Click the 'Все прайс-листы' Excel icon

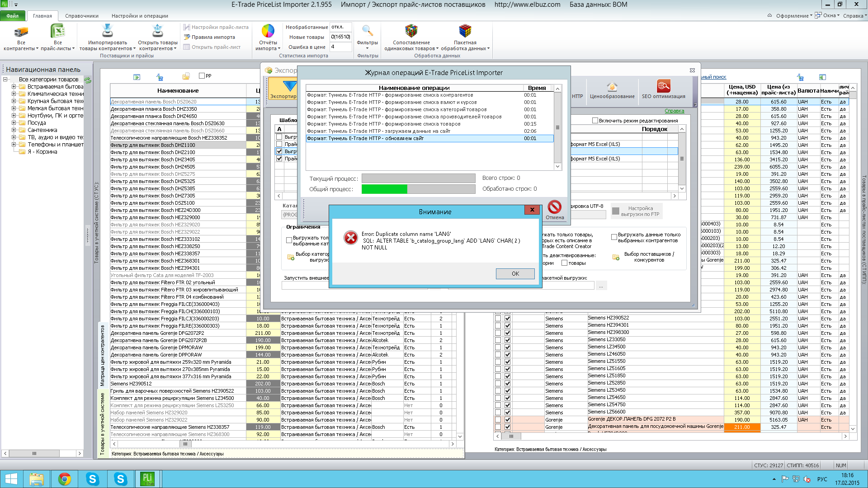[57, 31]
